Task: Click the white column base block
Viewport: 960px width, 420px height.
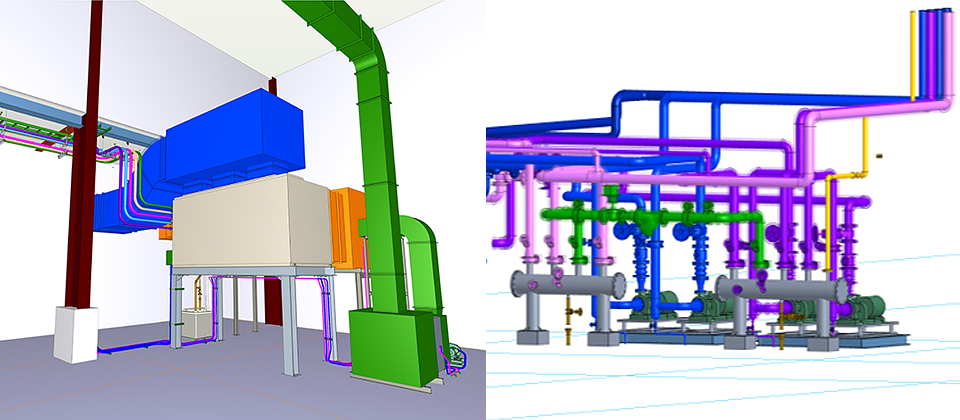Action: [76, 333]
